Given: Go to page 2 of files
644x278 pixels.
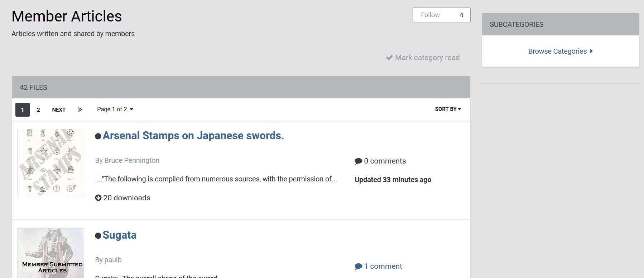Looking at the screenshot, I should coord(38,110).
